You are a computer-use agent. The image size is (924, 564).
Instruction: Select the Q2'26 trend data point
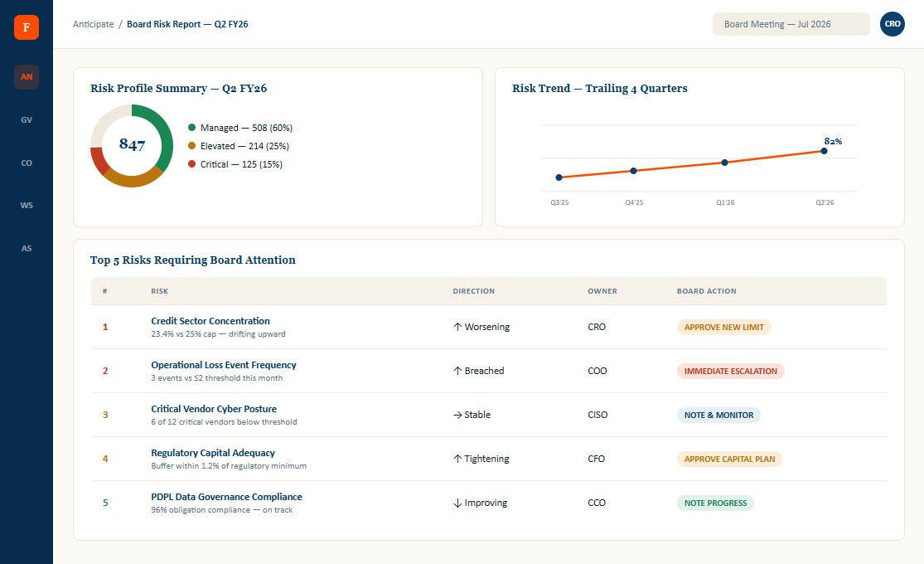click(824, 151)
